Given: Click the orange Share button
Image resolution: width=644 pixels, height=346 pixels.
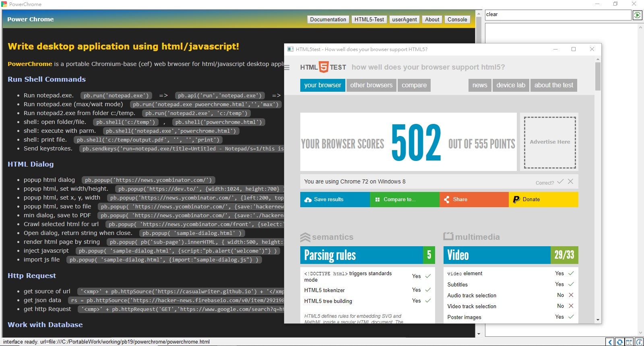Looking at the screenshot, I should coord(474,200).
